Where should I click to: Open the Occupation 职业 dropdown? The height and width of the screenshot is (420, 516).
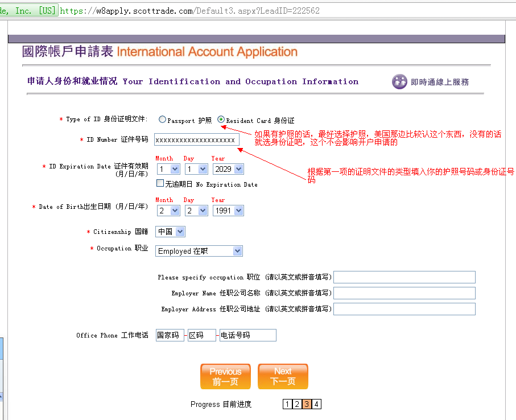[199, 250]
